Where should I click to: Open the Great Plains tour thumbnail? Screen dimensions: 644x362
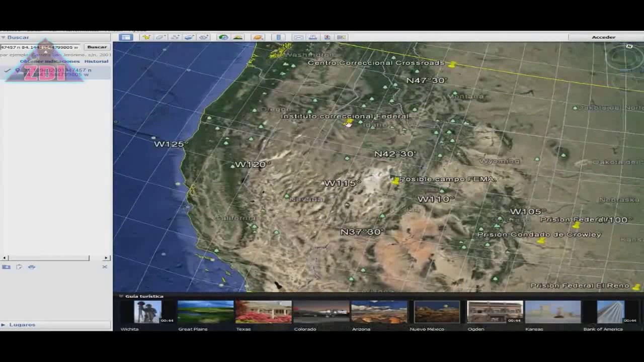205,312
